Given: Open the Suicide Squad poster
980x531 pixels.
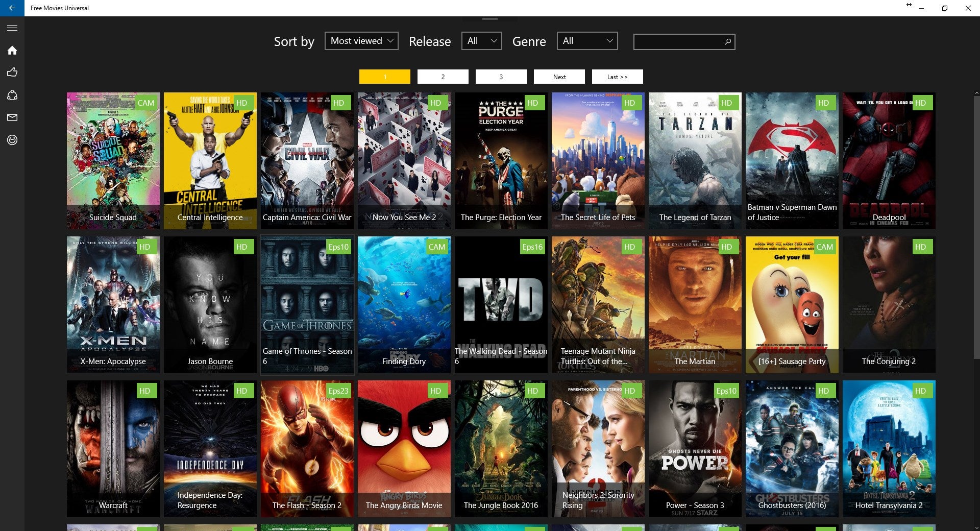Looking at the screenshot, I should [113, 161].
